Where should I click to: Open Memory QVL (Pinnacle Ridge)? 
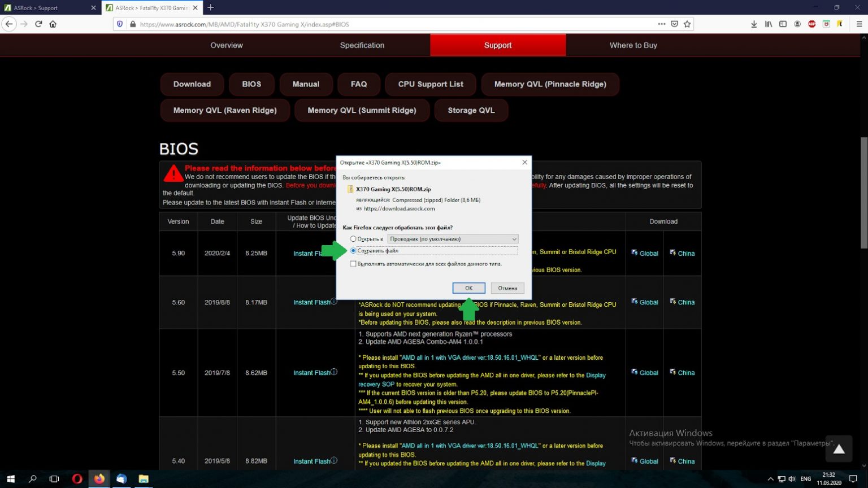550,84
